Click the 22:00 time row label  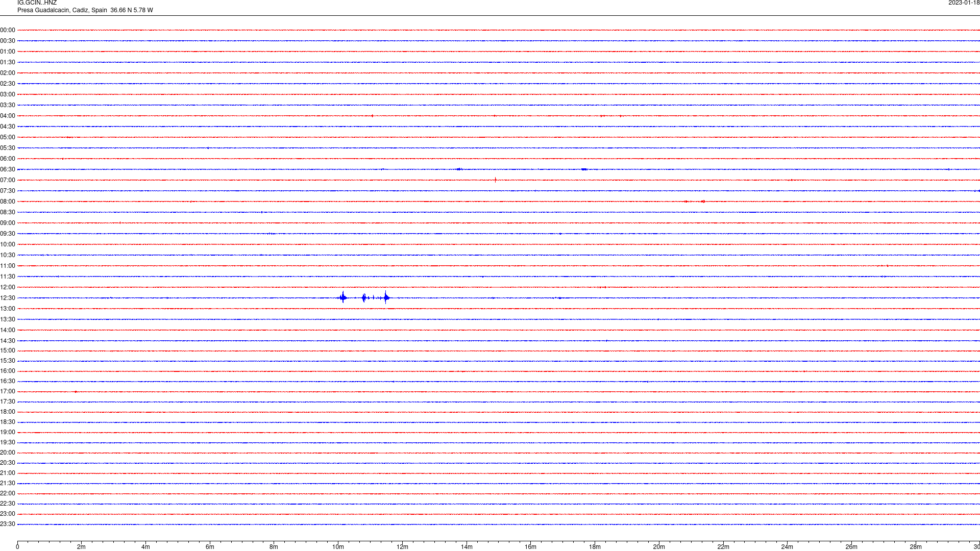pyautogui.click(x=8, y=493)
